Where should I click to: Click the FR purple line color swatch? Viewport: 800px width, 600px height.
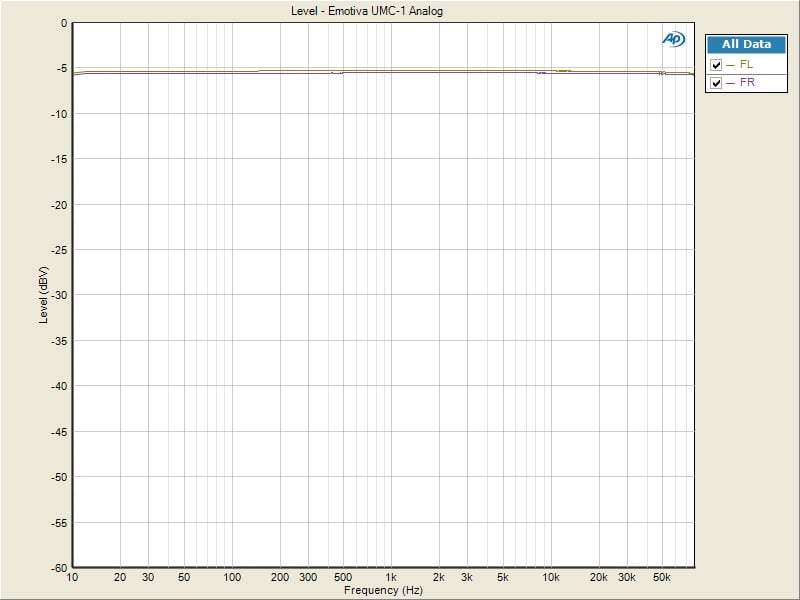[731, 83]
